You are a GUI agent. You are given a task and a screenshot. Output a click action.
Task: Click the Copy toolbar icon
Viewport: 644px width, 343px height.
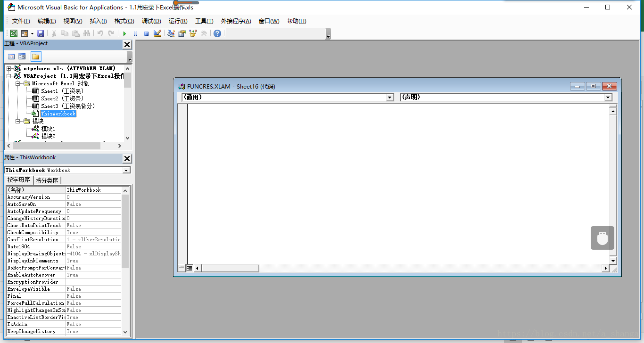click(65, 33)
